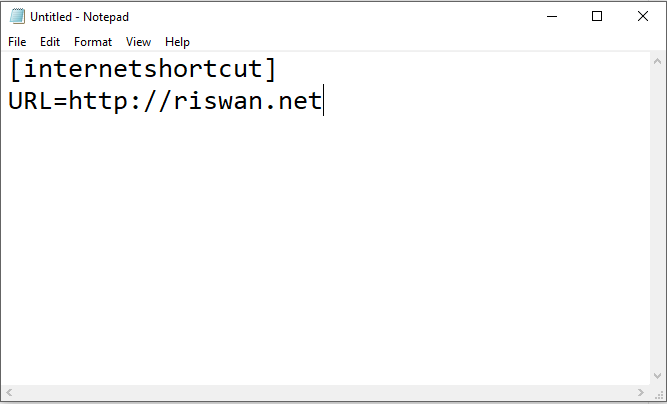Viewport: 667px width, 404px height.
Task: Click the horizontal scrollbar track
Action: click(320, 391)
